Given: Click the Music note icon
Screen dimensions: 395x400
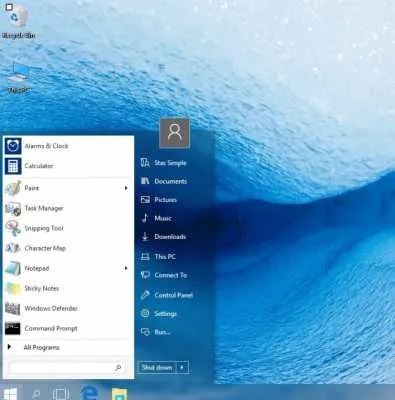Looking at the screenshot, I should pos(145,218).
